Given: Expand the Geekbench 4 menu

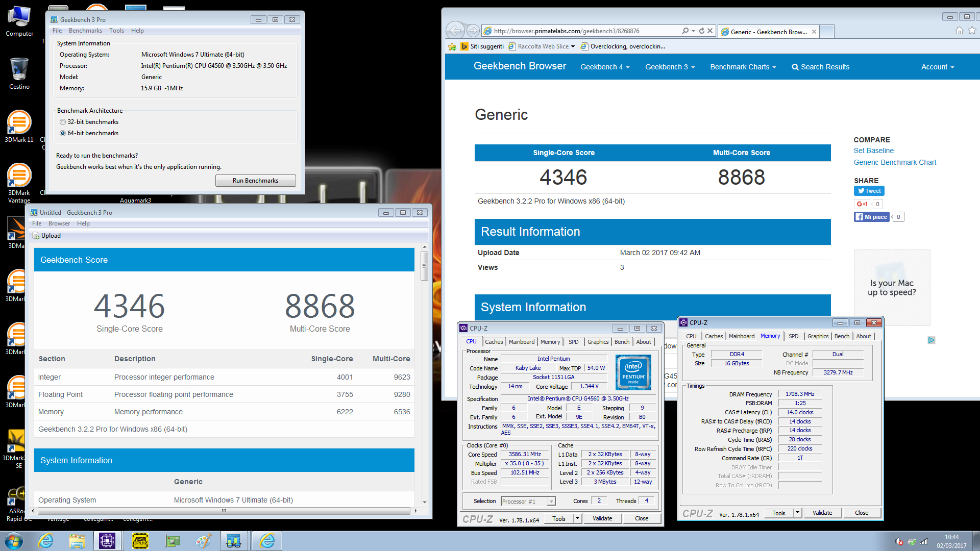Looking at the screenshot, I should click(x=605, y=67).
